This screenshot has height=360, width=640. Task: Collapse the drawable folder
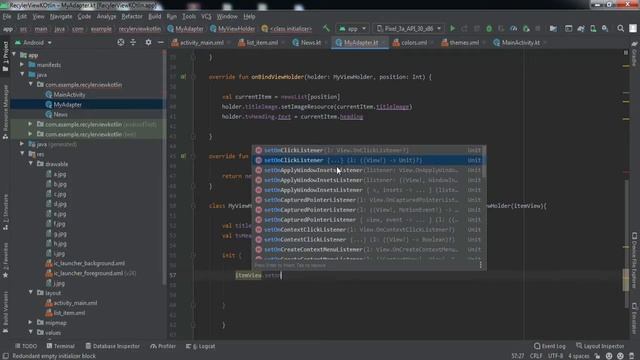(x=31, y=164)
